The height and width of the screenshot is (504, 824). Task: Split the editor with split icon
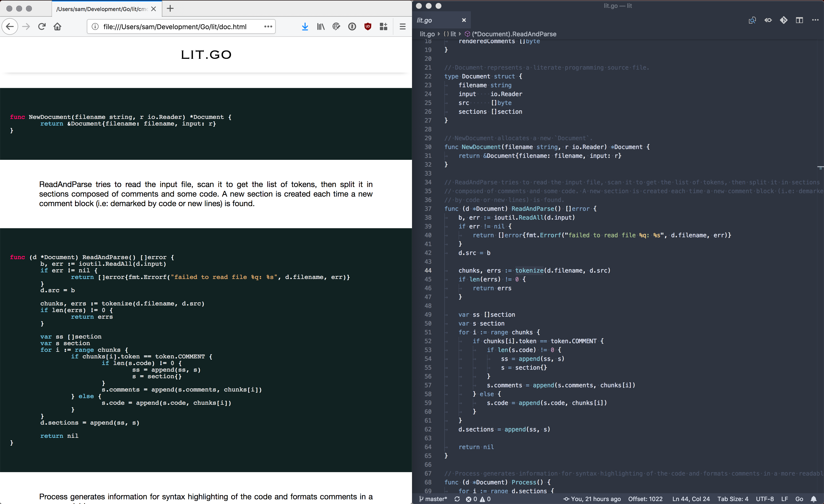point(799,20)
